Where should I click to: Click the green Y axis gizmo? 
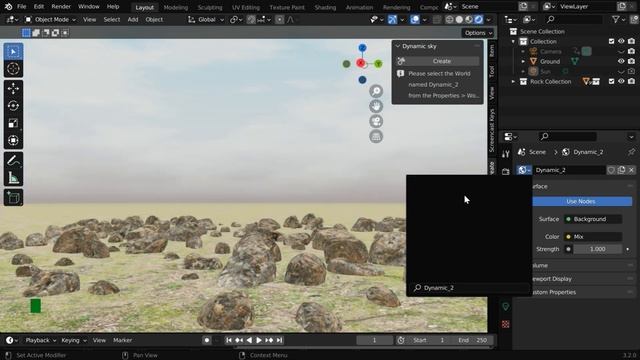[x=378, y=64]
